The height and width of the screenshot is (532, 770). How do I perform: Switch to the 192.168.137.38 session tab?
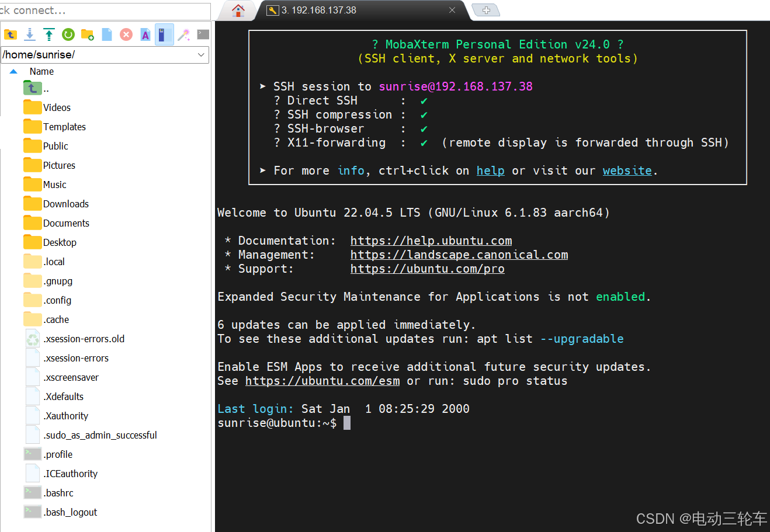(x=361, y=10)
